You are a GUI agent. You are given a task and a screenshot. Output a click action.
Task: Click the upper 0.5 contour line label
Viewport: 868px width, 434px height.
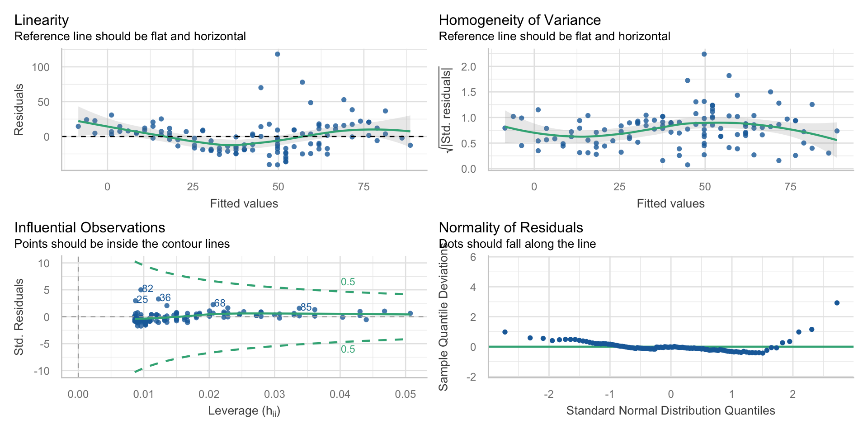point(348,282)
